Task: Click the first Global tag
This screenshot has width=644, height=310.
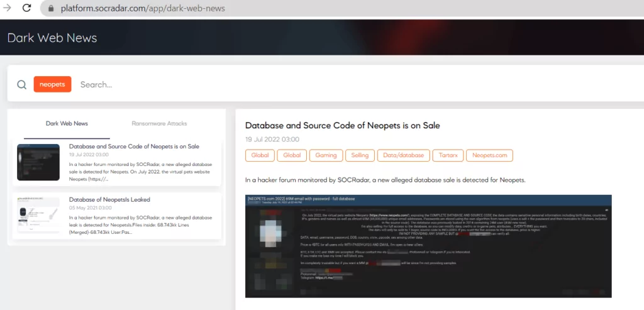Action: coord(260,155)
